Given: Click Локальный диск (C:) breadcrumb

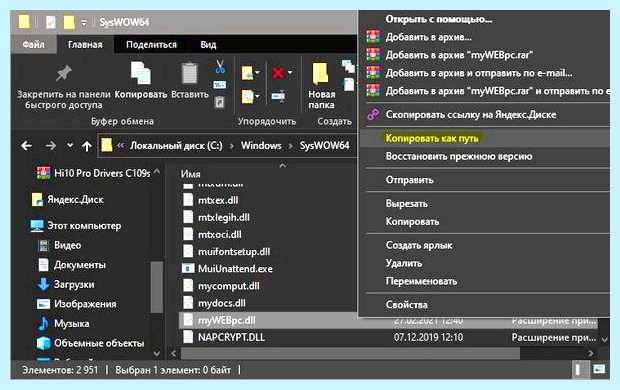Looking at the screenshot, I should tap(176, 146).
